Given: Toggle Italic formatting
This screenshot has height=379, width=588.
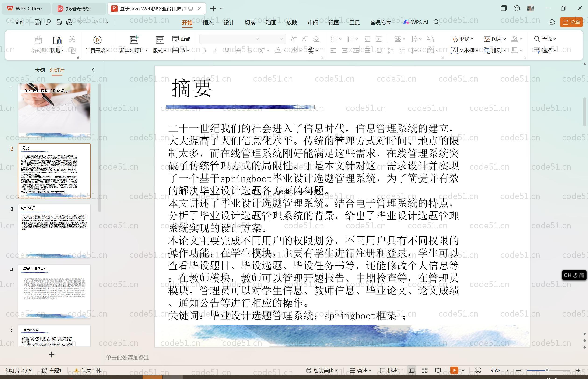Looking at the screenshot, I should (215, 50).
